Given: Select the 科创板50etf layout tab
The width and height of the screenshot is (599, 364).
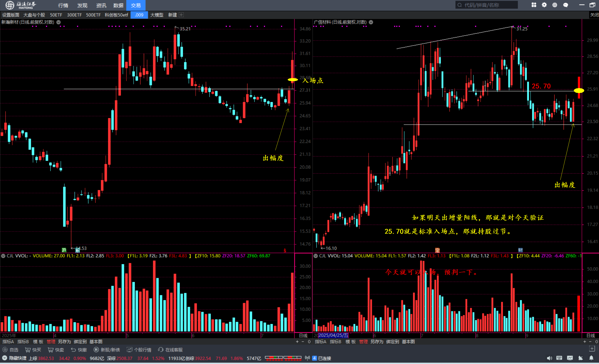Looking at the screenshot, I should (116, 15).
